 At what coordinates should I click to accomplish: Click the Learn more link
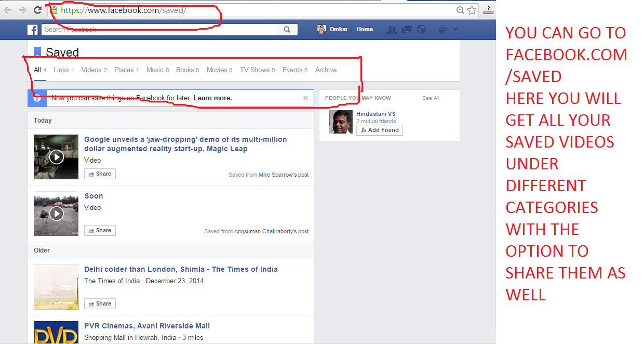213,98
